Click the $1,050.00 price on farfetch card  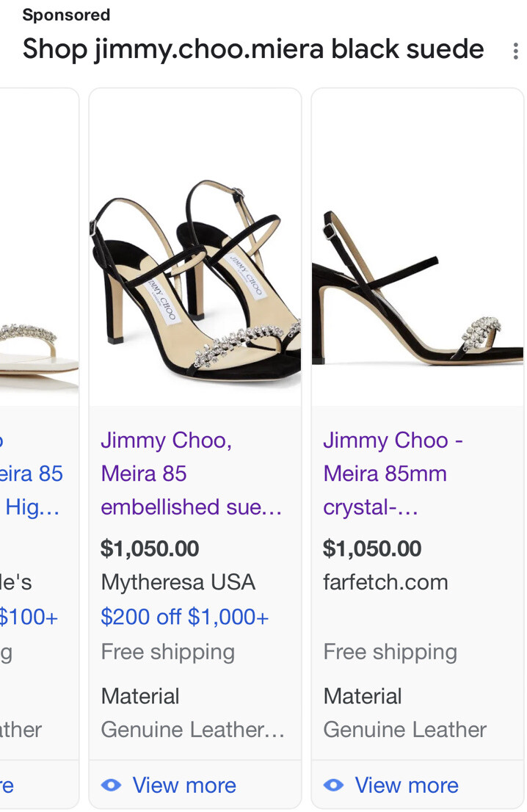click(372, 548)
